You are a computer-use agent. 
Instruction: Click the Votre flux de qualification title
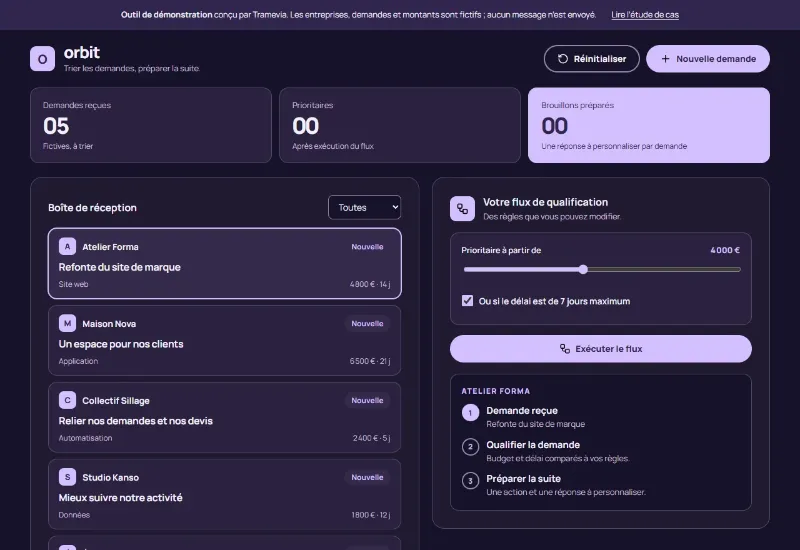[545, 202]
